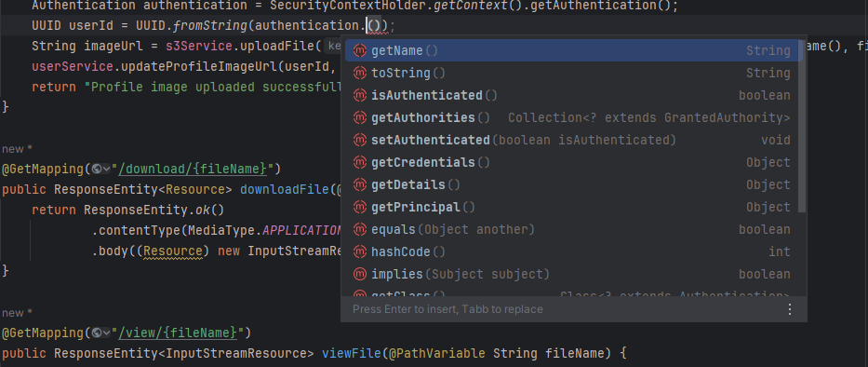The width and height of the screenshot is (868, 367).
Task: Click method icon beside implies(Subject subject)
Action: (x=360, y=274)
